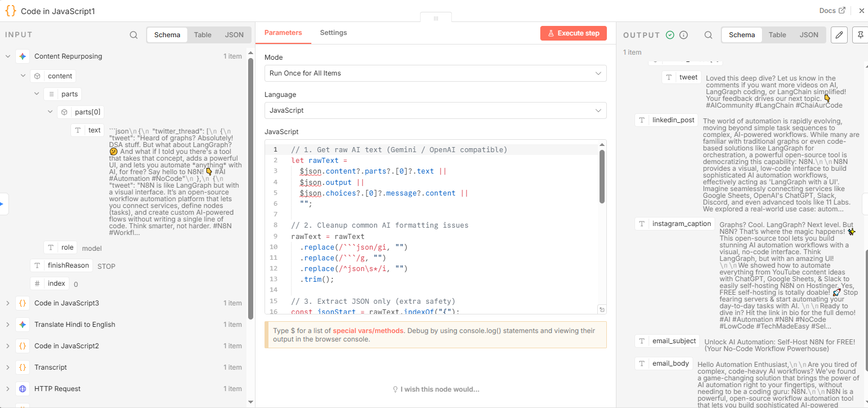The image size is (868, 408).
Task: Open the Language dropdown
Action: pos(435,110)
